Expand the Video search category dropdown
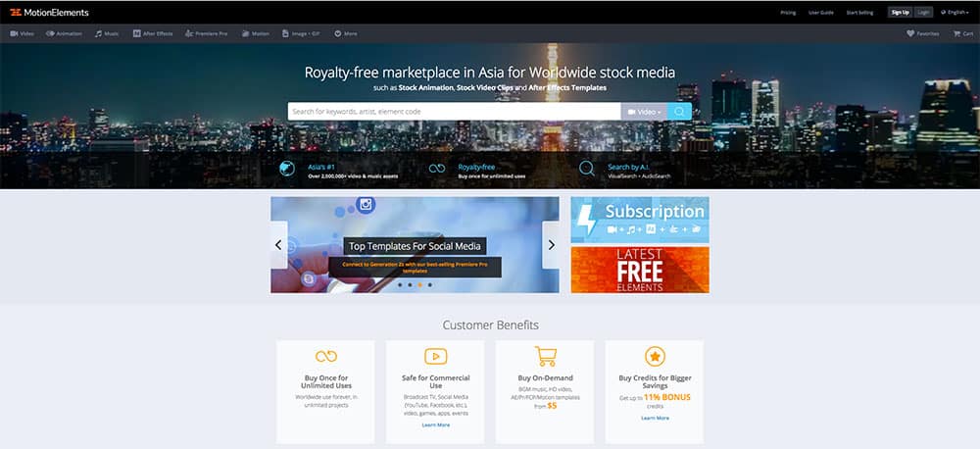 (x=644, y=112)
